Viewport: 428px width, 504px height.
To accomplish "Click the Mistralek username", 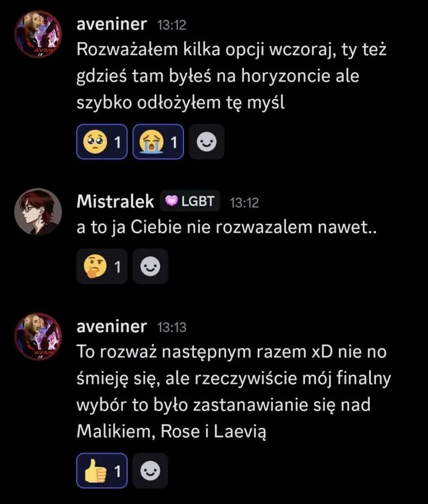I will pos(115,201).
